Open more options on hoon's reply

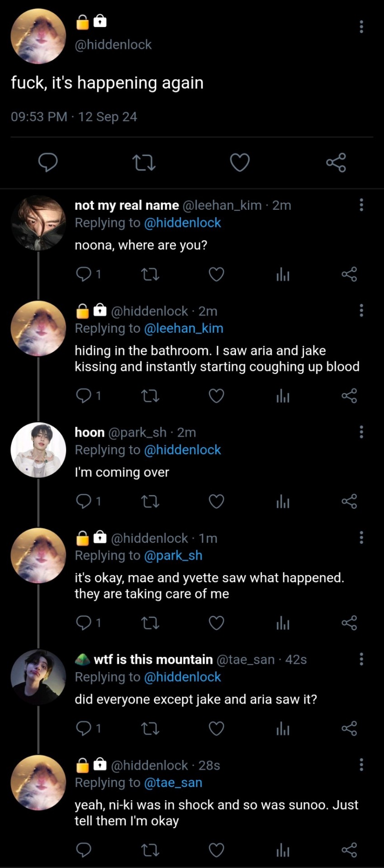(x=361, y=432)
